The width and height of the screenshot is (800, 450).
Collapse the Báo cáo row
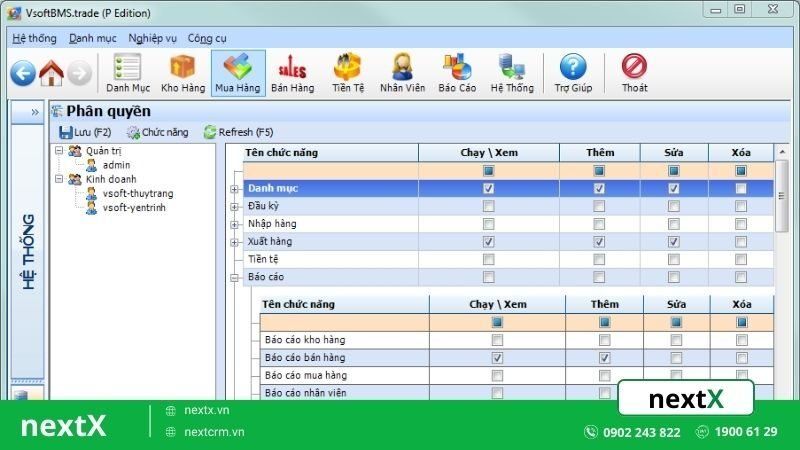[x=235, y=277]
